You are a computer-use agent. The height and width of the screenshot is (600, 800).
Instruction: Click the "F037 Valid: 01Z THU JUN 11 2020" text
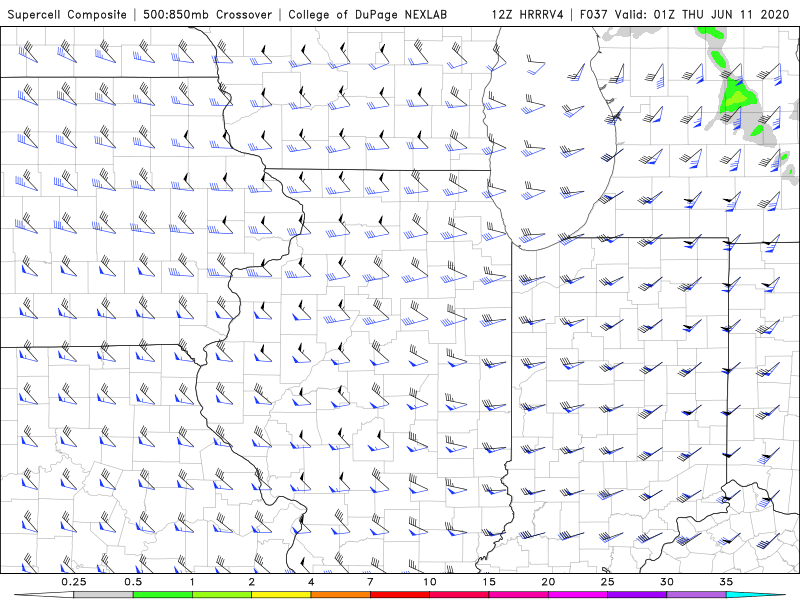pos(685,14)
